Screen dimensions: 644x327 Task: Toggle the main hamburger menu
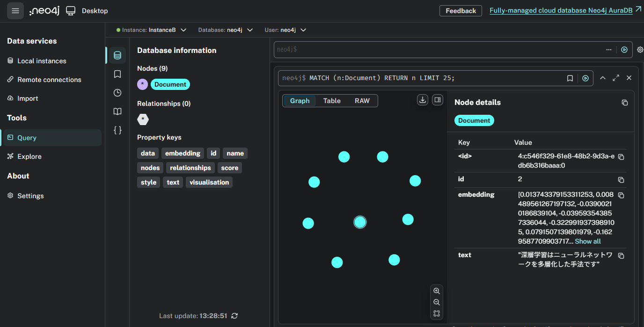click(x=15, y=11)
